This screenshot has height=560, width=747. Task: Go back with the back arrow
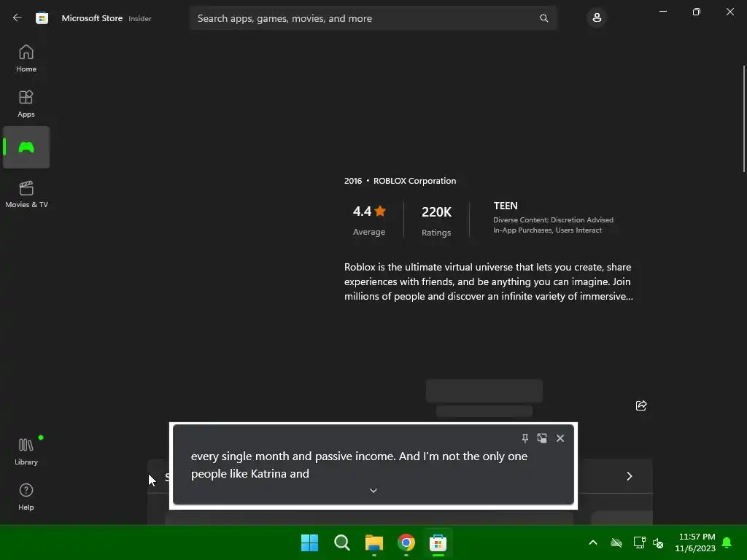click(18, 18)
